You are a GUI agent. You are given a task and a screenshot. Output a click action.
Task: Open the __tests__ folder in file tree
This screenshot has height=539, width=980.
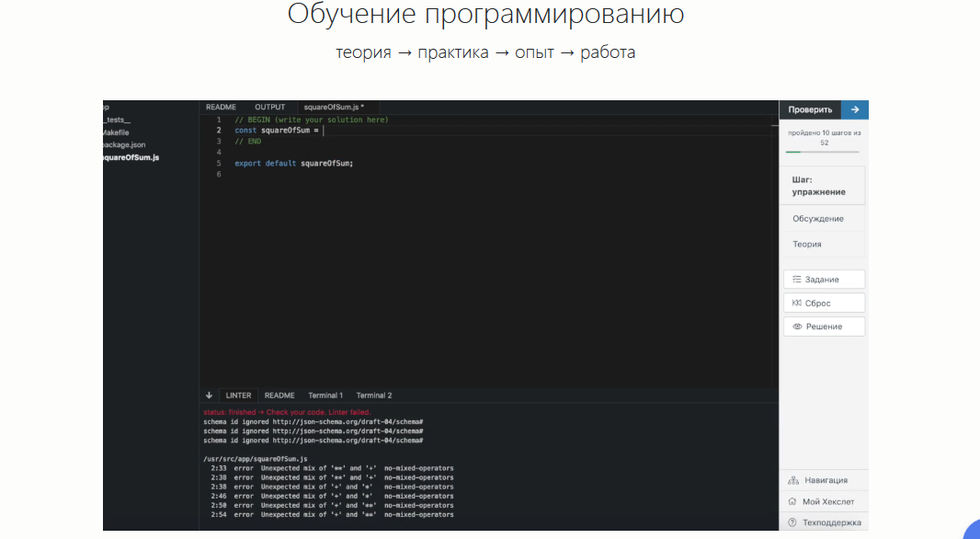(x=117, y=120)
